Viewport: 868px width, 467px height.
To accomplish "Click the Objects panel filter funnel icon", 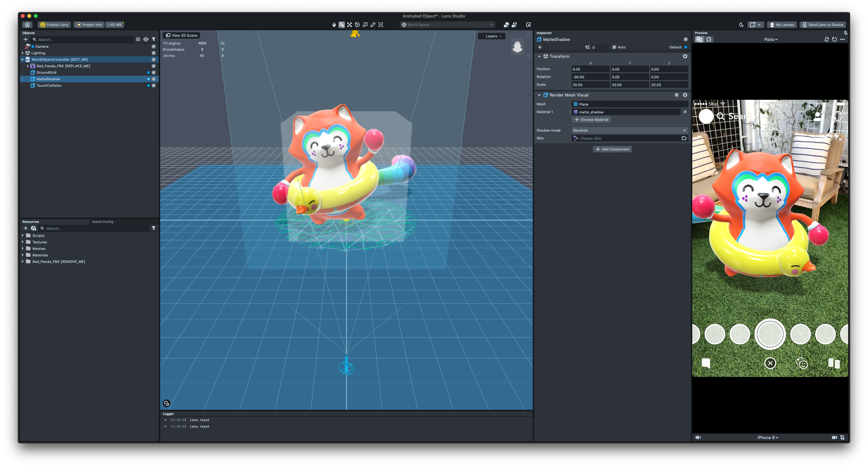I will (x=154, y=39).
